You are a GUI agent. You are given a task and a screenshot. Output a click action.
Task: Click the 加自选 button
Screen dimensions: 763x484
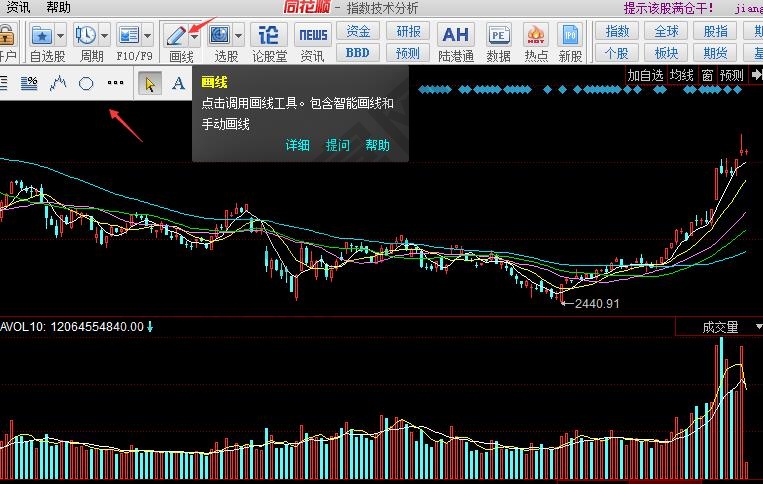pyautogui.click(x=645, y=75)
